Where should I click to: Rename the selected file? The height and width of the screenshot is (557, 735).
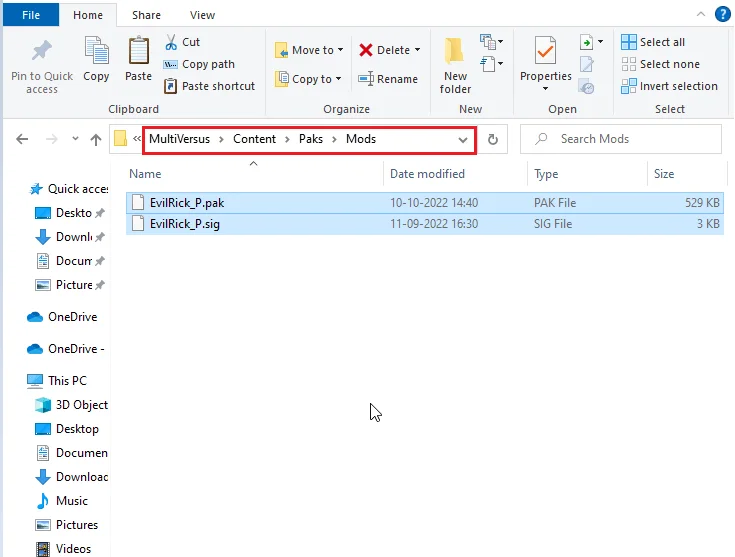pos(388,79)
